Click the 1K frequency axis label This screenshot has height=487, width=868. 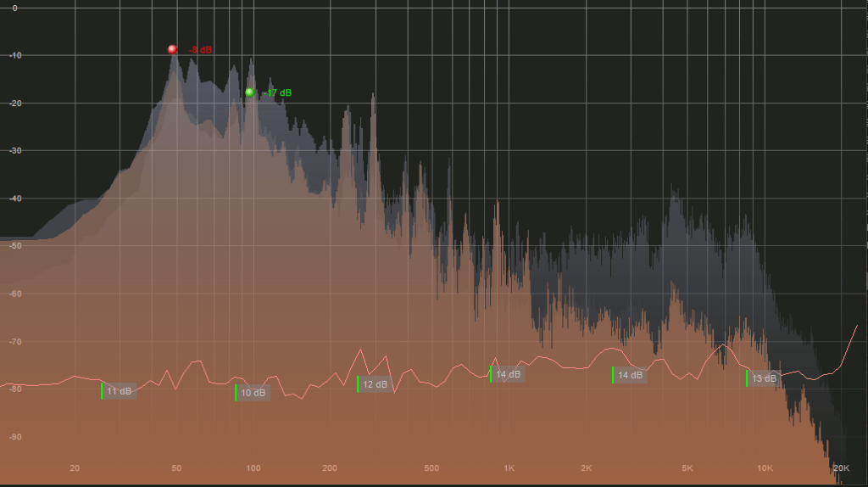point(509,468)
